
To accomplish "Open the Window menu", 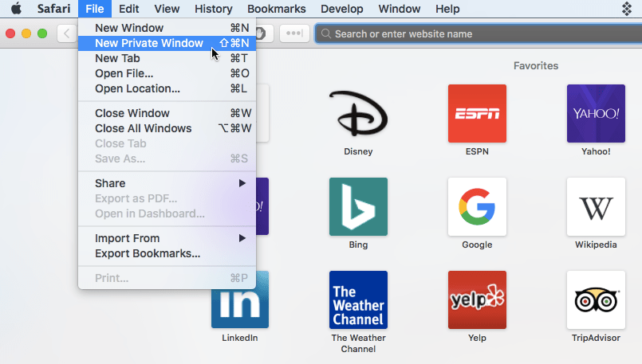I will click(400, 9).
